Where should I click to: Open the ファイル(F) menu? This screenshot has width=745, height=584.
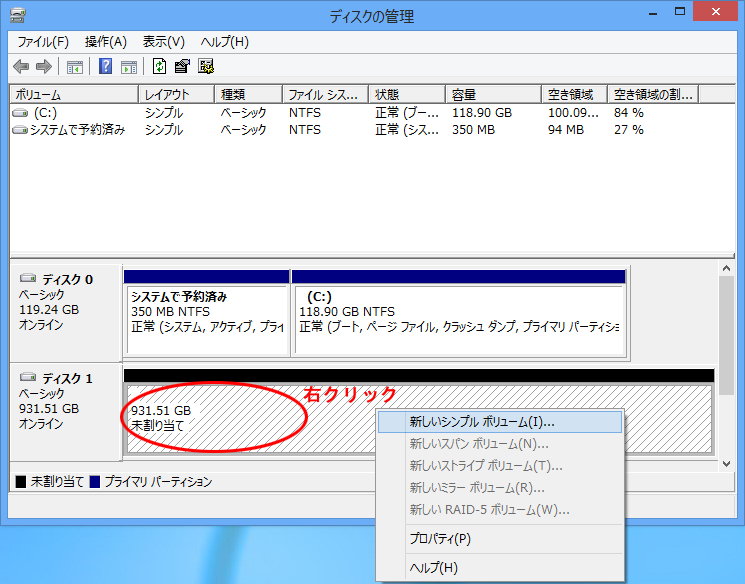click(43, 42)
